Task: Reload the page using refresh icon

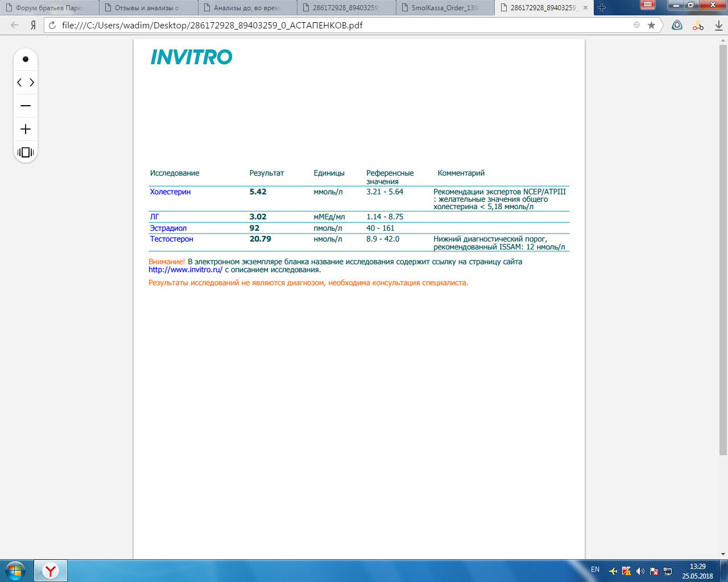Action: pos(52,25)
